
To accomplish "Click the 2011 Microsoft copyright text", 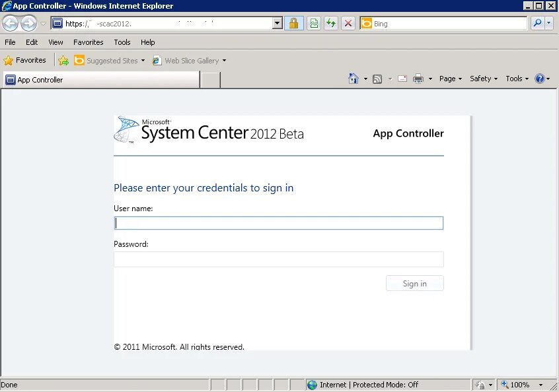I will pos(179,346).
